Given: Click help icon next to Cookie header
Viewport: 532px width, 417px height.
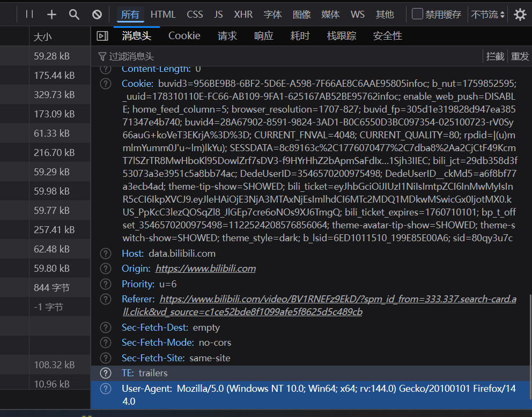Looking at the screenshot, I should 106,84.
